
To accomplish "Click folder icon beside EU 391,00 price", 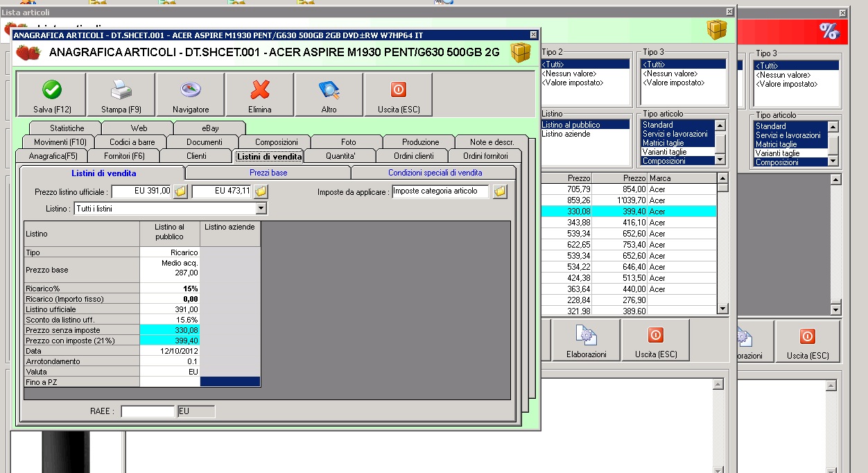I will 180,191.
